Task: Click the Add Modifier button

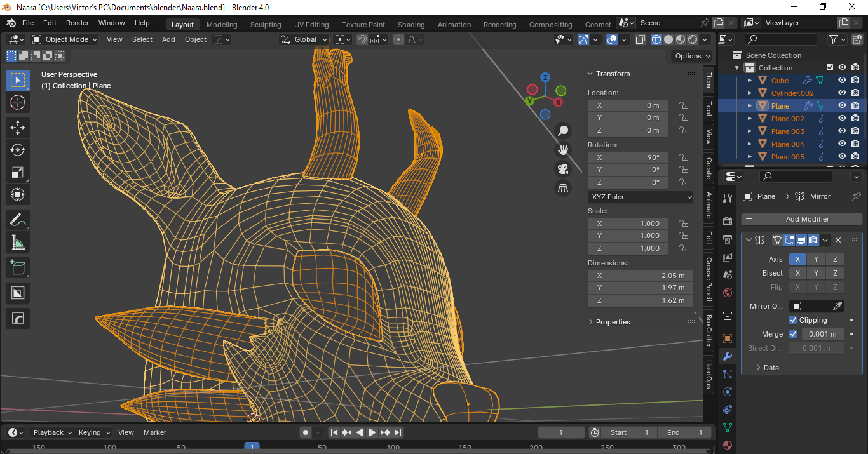Action: click(x=802, y=219)
